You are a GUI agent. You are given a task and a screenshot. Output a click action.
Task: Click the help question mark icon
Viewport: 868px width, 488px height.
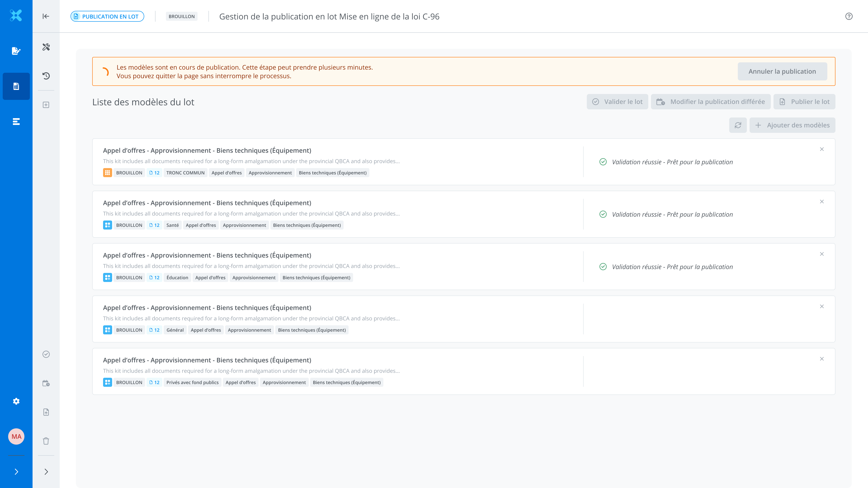click(849, 16)
